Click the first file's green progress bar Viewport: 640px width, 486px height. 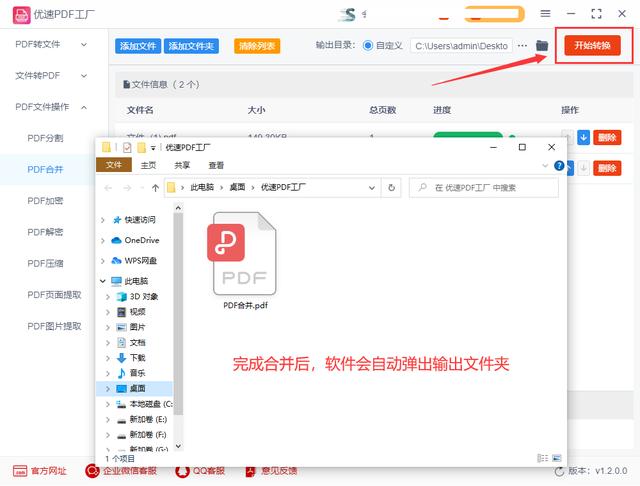[x=468, y=135]
